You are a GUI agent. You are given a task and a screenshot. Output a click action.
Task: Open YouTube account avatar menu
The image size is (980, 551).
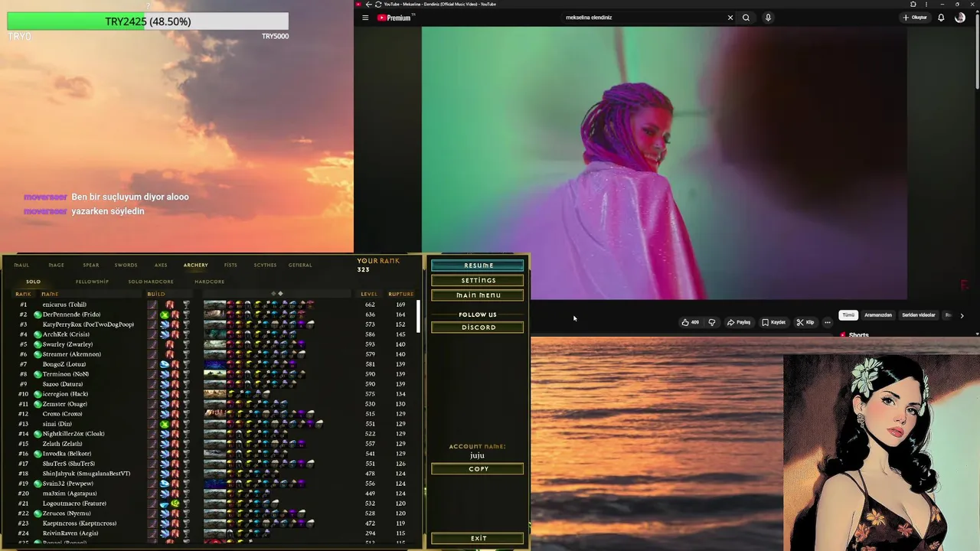960,18
